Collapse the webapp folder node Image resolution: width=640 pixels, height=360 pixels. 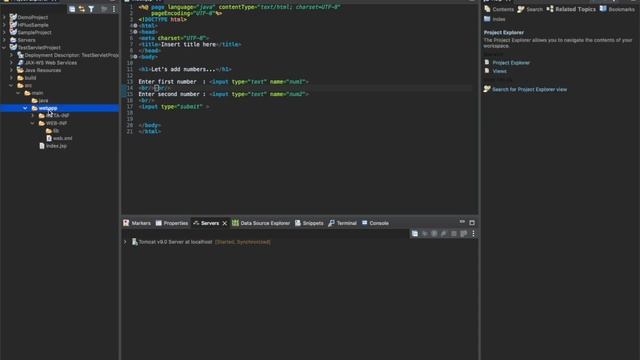coord(25,108)
